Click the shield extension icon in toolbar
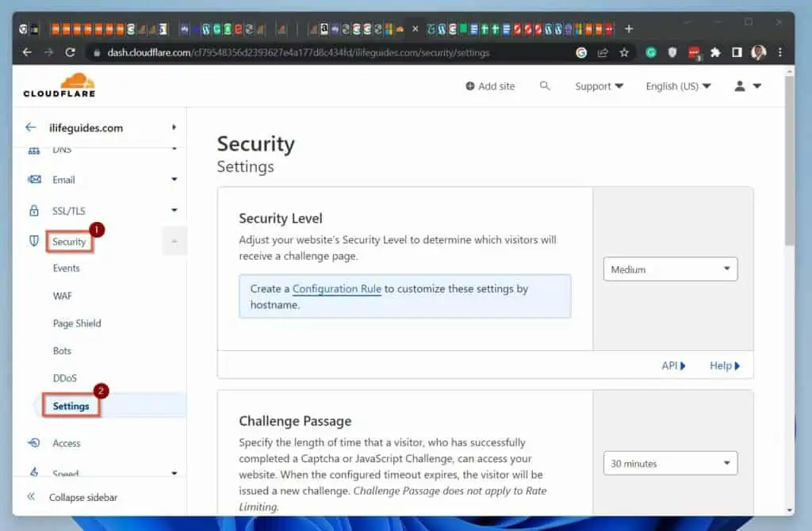The height and width of the screenshot is (531, 812). point(672,52)
